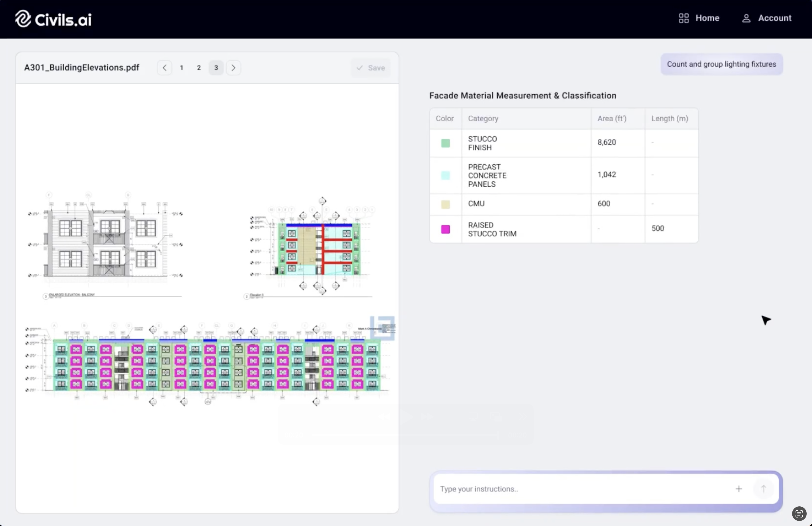Click the magenta Raised Stucco Trim swatch
Screen dimensions: 812x526
tap(445, 229)
